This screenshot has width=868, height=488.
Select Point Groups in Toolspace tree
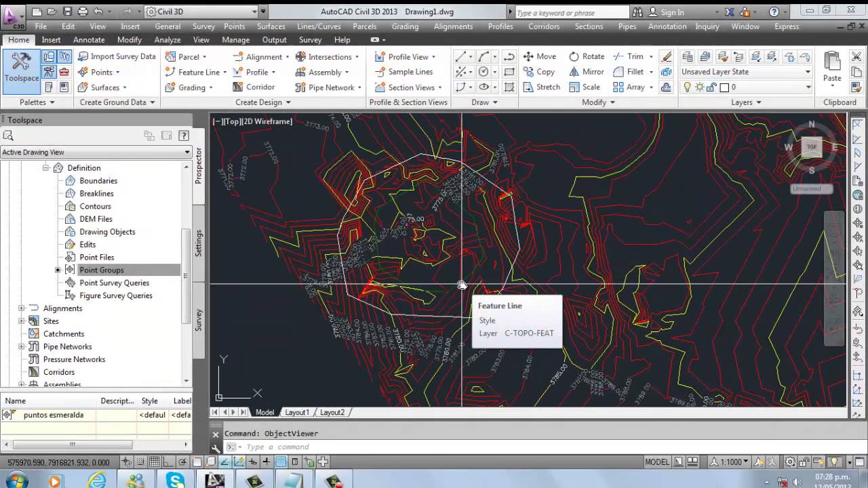pyautogui.click(x=102, y=270)
